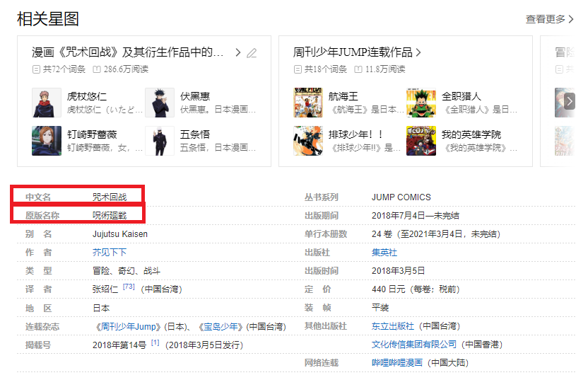Image resolution: width=588 pixels, height=392 pixels.
Task: Open 排球少年!! cover thumbnail
Action: coord(308,140)
